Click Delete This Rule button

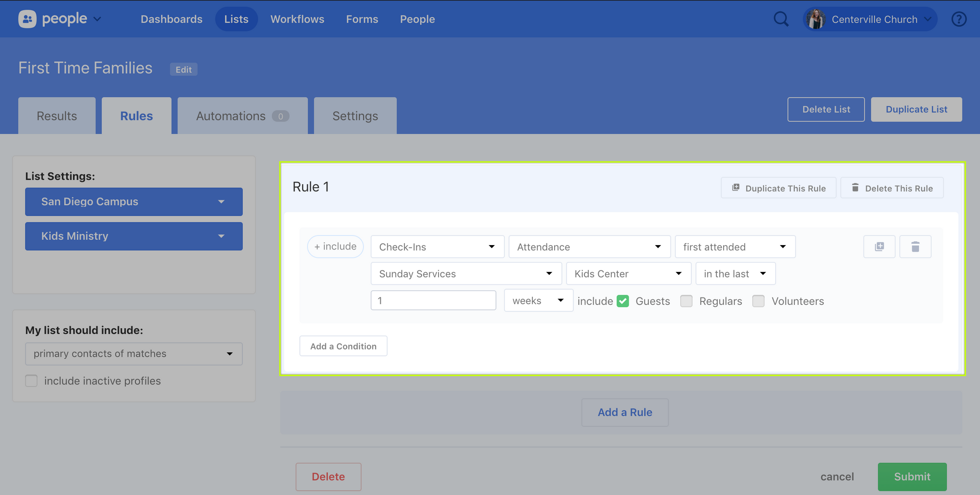(x=892, y=188)
